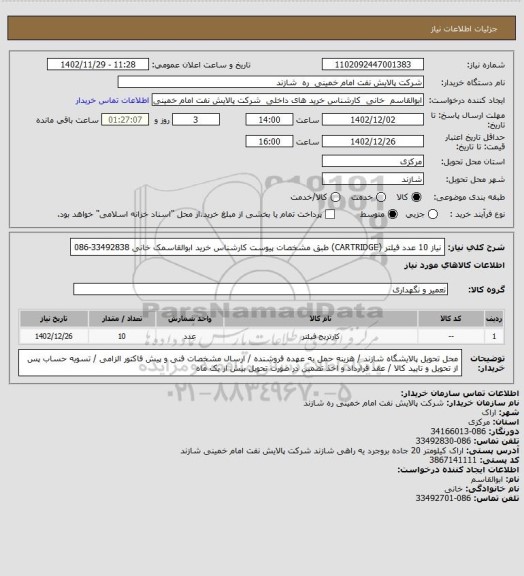
Task: Select the کالا radio button
Action: point(416,197)
